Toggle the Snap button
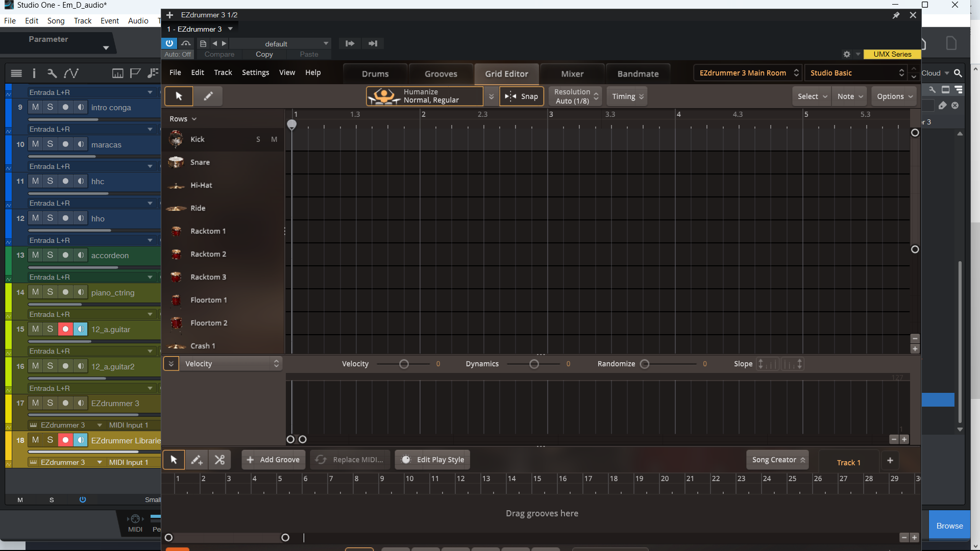The width and height of the screenshot is (980, 551). pyautogui.click(x=522, y=96)
